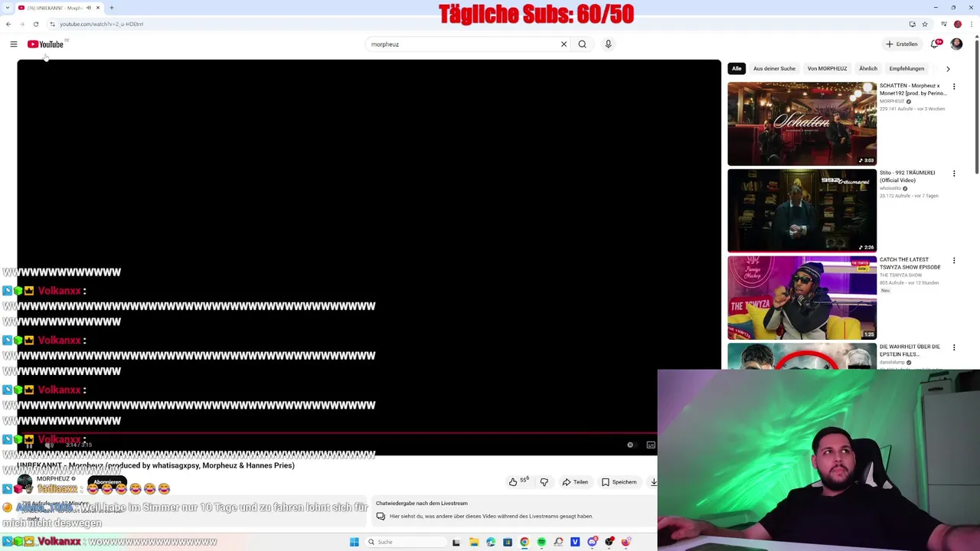Open THE TSWYZA SHOW thumbnail
980x551 pixels.
point(802,298)
